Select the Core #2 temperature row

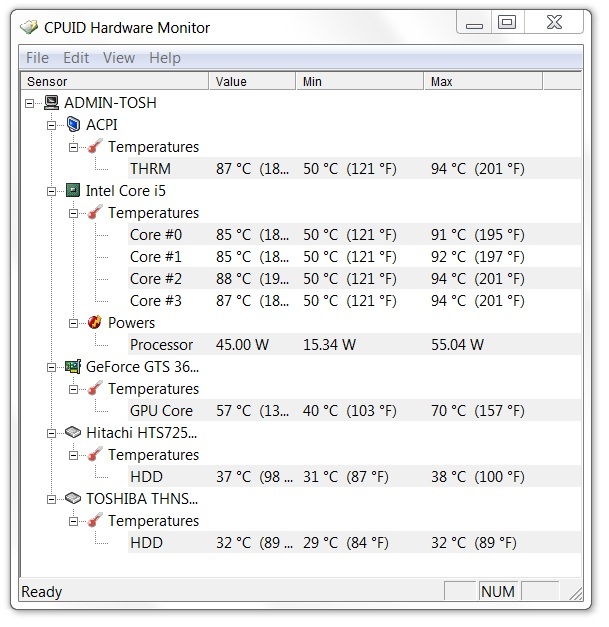[354, 278]
